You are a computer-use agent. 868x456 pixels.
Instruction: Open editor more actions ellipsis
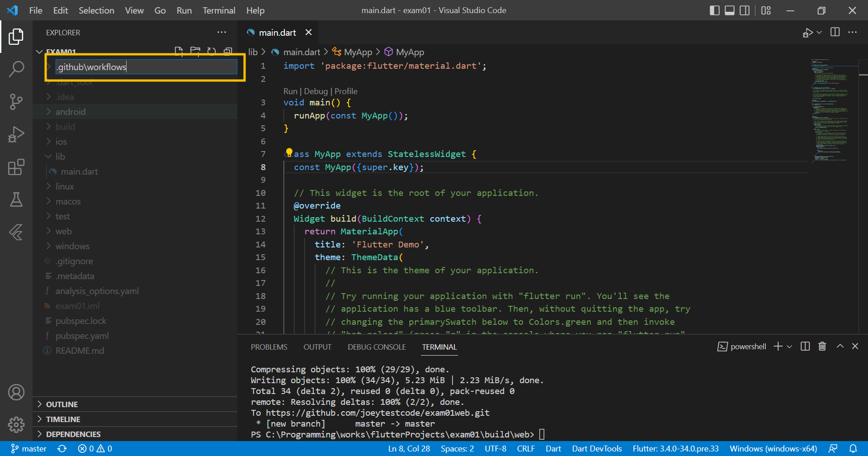(x=852, y=32)
